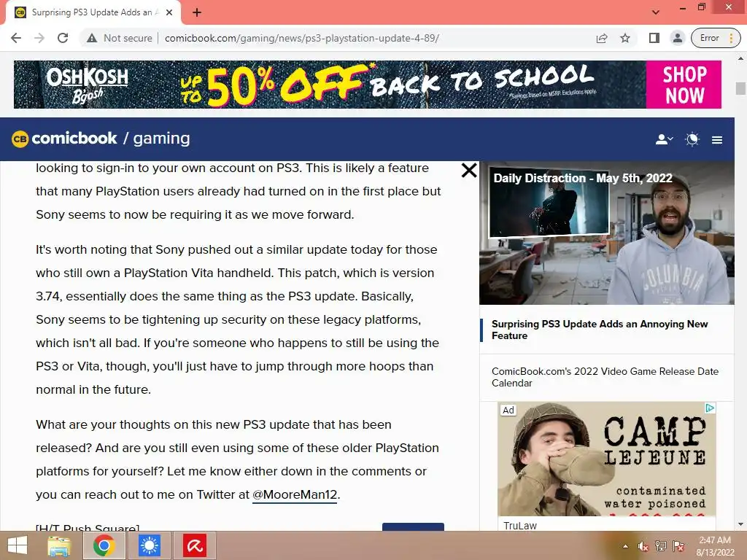Click the OshKosh Shop Now ad button
The width and height of the screenshot is (747, 560).
pyautogui.click(x=684, y=85)
